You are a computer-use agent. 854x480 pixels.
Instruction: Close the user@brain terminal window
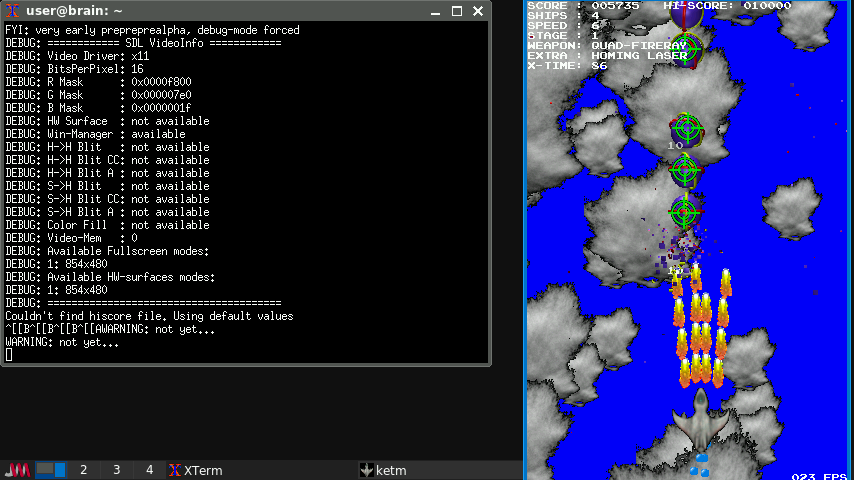click(478, 11)
